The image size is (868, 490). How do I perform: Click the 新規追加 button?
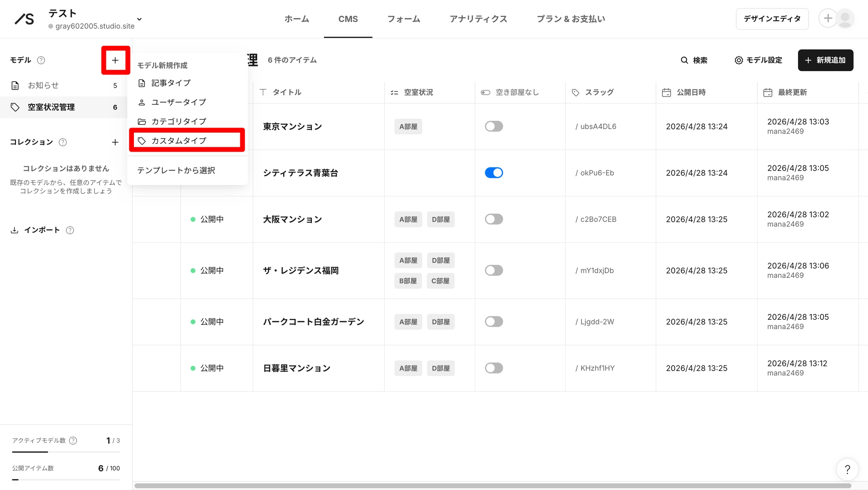coord(825,60)
